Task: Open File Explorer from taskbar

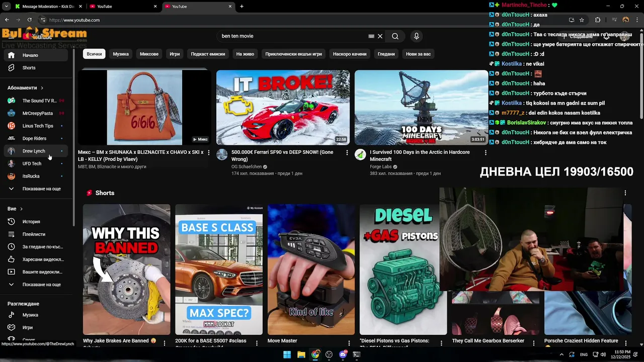Action: 301,354
